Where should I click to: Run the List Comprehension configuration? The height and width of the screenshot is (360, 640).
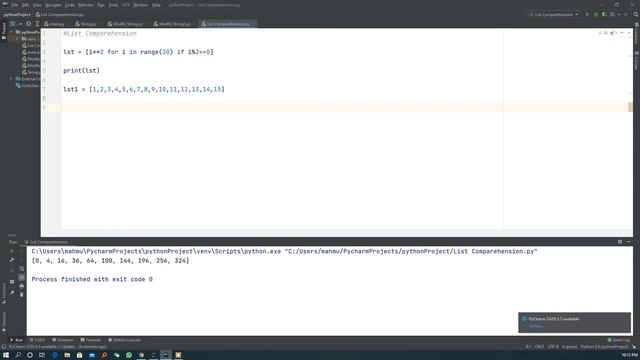(587, 14)
